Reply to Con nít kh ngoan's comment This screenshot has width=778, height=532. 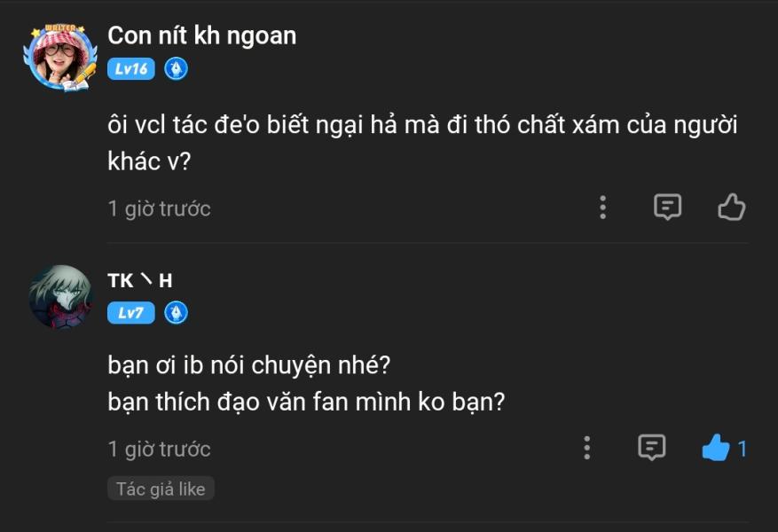667,207
